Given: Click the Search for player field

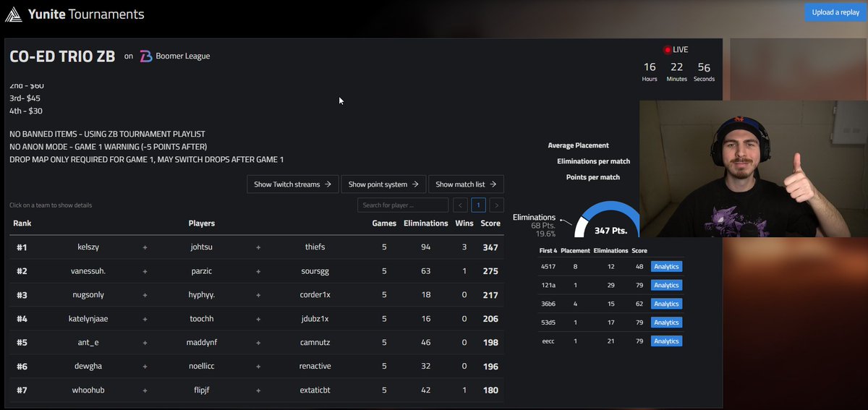Looking at the screenshot, I should click(403, 205).
